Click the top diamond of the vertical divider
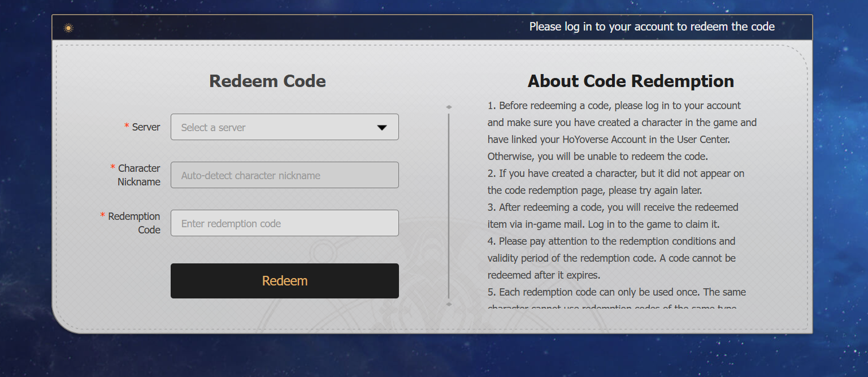Image resolution: width=868 pixels, height=377 pixels. tap(449, 107)
